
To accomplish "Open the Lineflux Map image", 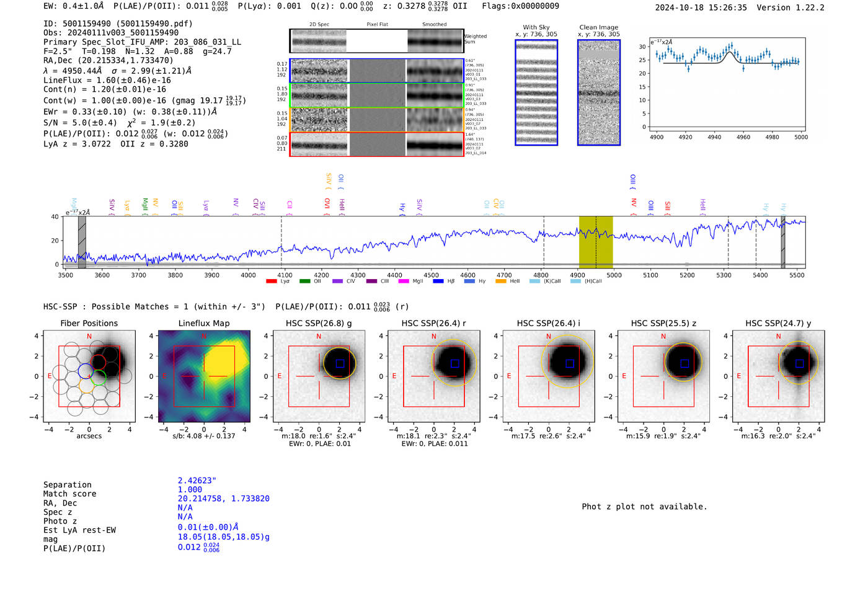I will 204,376.
